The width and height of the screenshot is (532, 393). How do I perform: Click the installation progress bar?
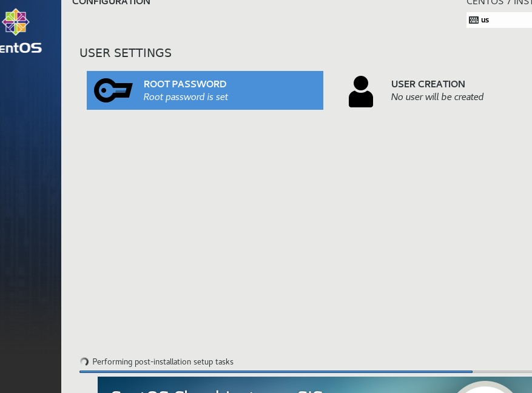[306, 372]
